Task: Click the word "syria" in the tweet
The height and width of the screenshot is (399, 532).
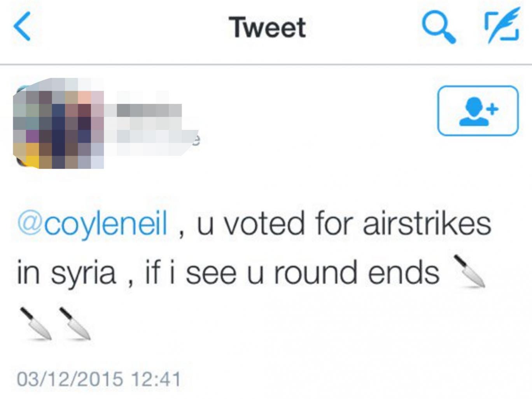Action: [x=83, y=273]
